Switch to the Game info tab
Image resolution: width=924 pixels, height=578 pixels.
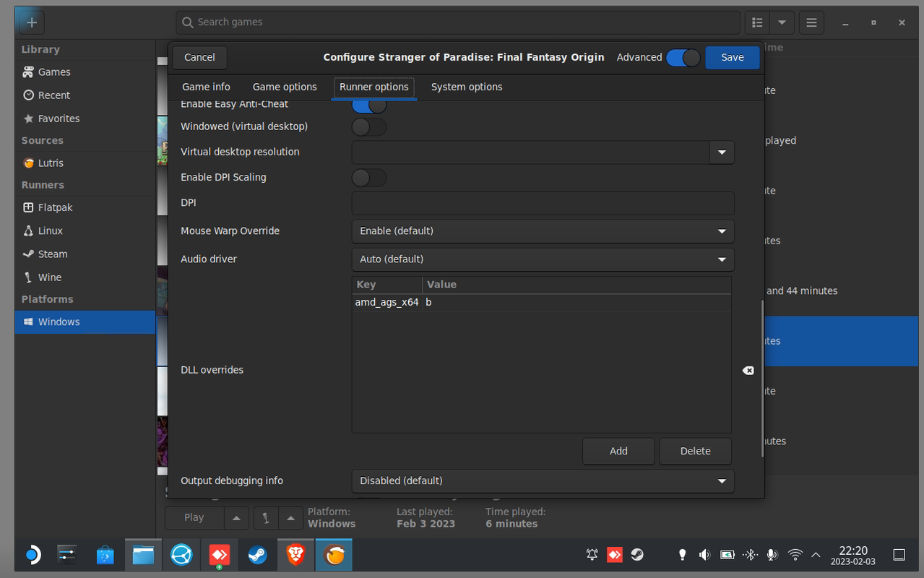point(206,87)
